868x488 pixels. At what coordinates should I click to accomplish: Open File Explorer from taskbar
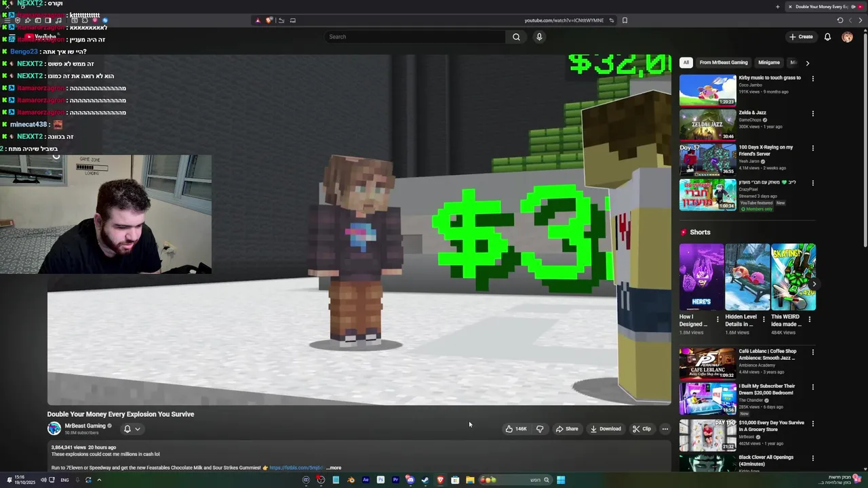(x=470, y=480)
